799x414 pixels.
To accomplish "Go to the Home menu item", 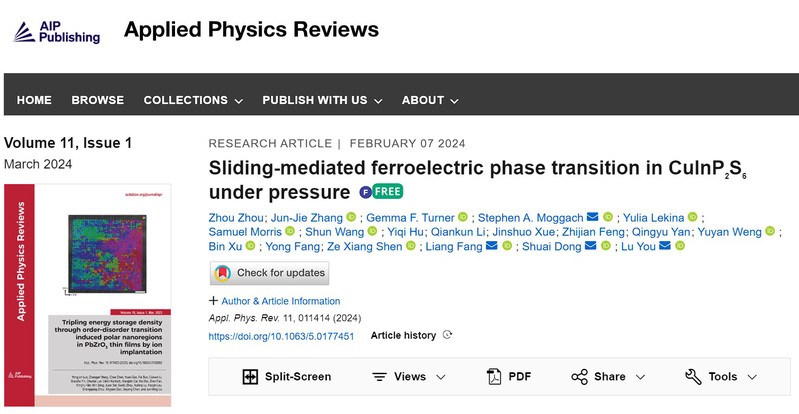I will tap(34, 100).
